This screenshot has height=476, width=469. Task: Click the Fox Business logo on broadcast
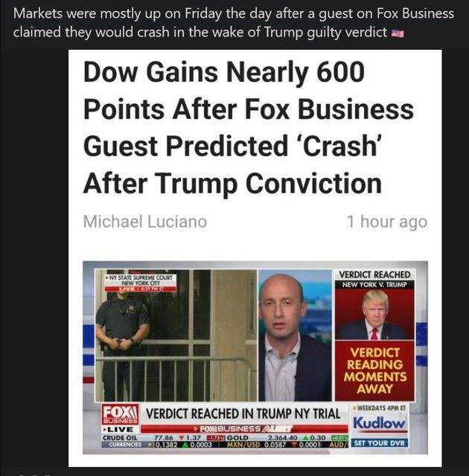[x=120, y=414]
